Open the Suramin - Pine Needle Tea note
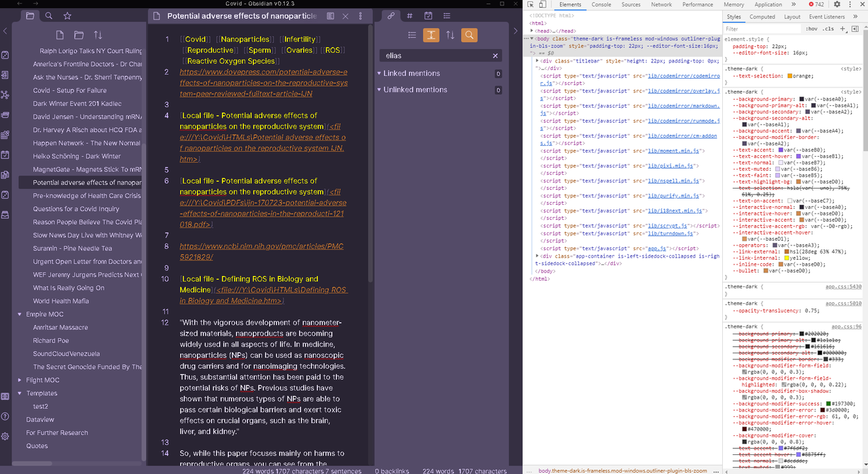 73,249
